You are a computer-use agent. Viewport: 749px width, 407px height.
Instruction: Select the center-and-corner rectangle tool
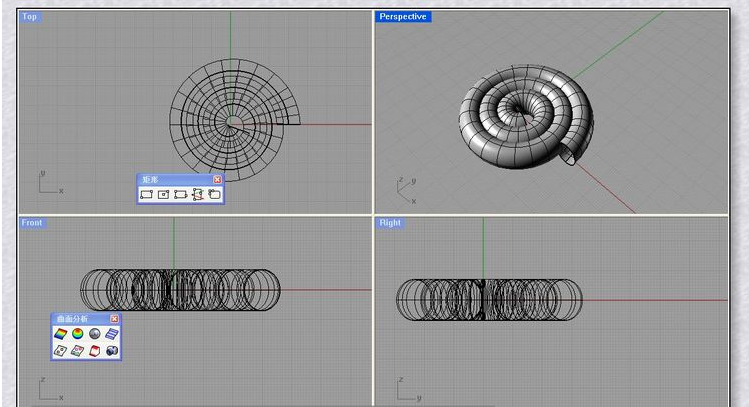click(163, 194)
